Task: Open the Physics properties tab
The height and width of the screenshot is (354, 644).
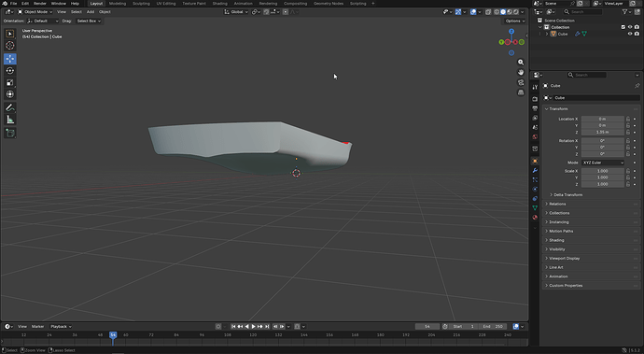Action: tap(535, 189)
